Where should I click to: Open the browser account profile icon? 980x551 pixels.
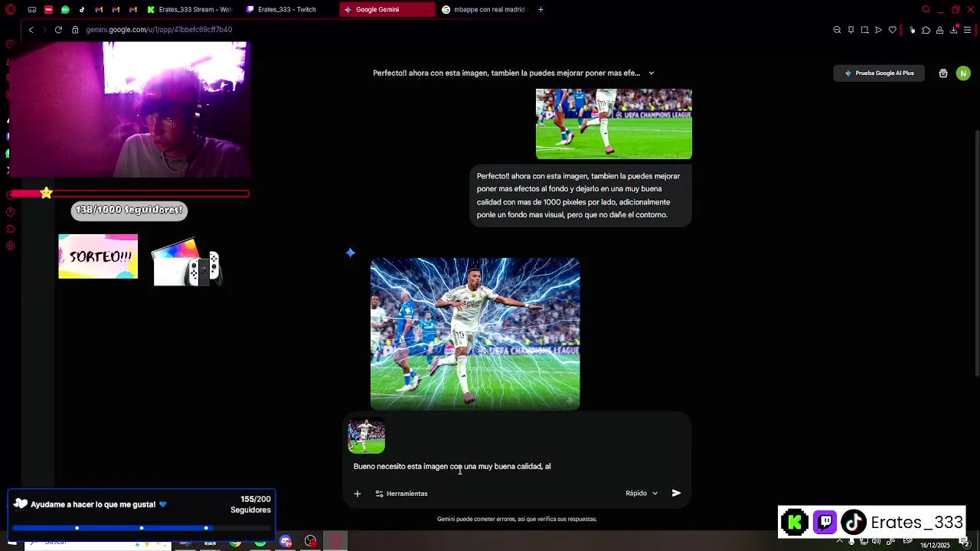939,30
